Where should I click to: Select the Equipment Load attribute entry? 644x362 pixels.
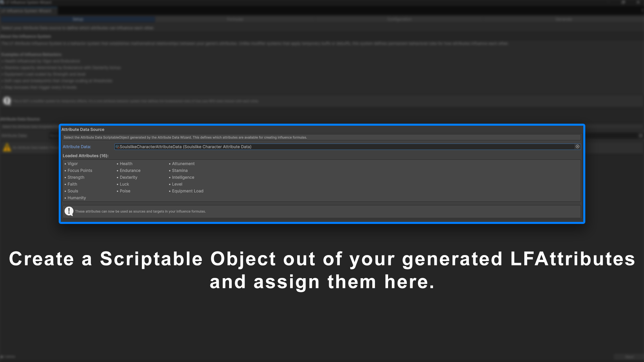pyautogui.click(x=187, y=191)
